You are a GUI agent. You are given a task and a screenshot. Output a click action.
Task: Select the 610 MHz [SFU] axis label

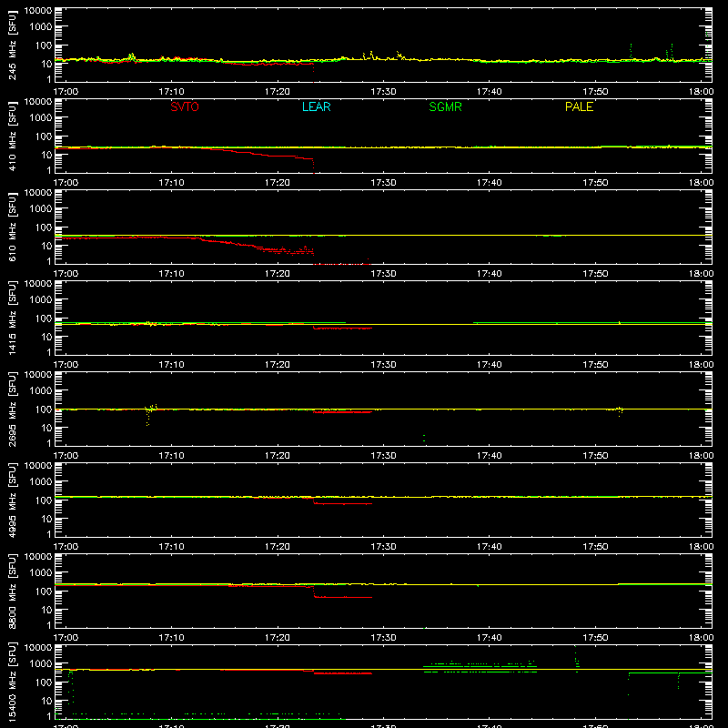tap(13, 227)
